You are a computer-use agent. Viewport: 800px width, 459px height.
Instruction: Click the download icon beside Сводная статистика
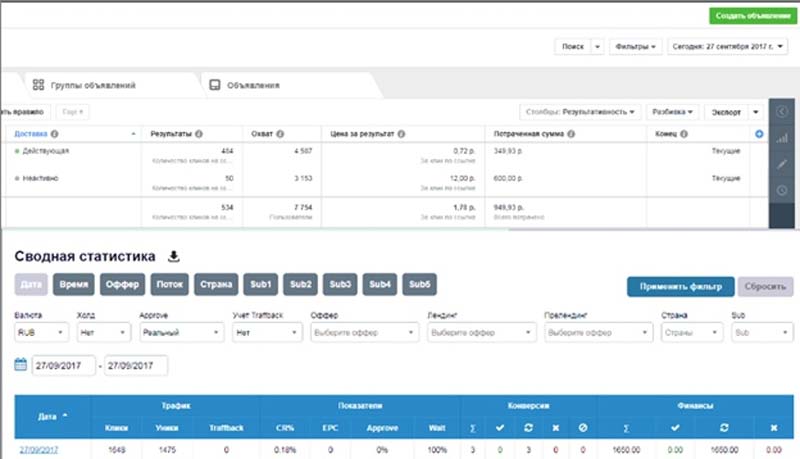pyautogui.click(x=173, y=256)
